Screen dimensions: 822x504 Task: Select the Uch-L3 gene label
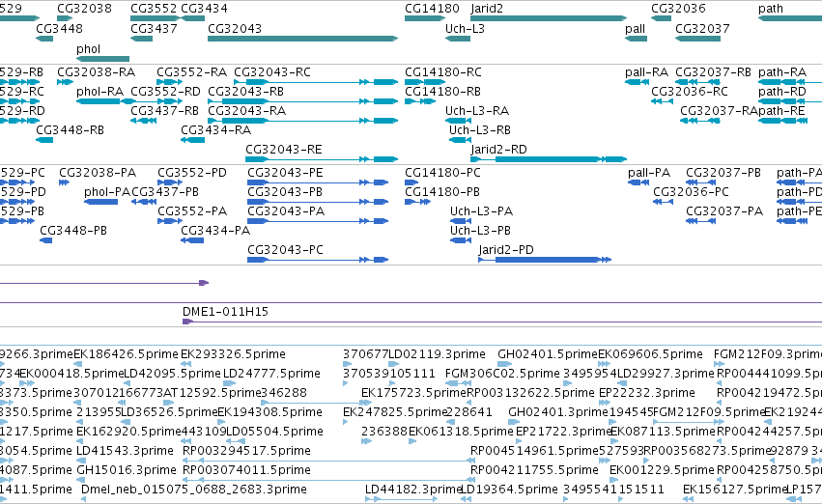(x=465, y=28)
